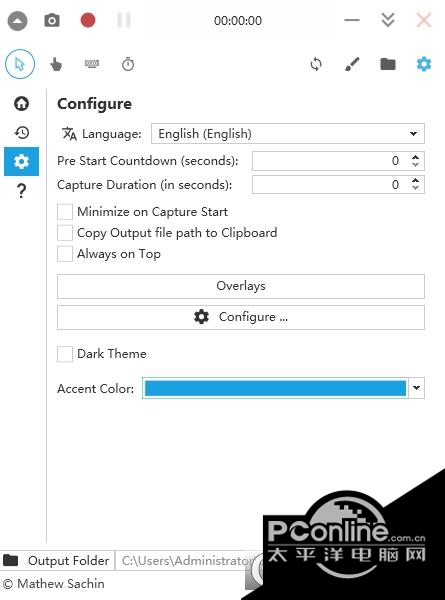Enable the Dark Theme checkbox
445x600 pixels.
tap(65, 354)
